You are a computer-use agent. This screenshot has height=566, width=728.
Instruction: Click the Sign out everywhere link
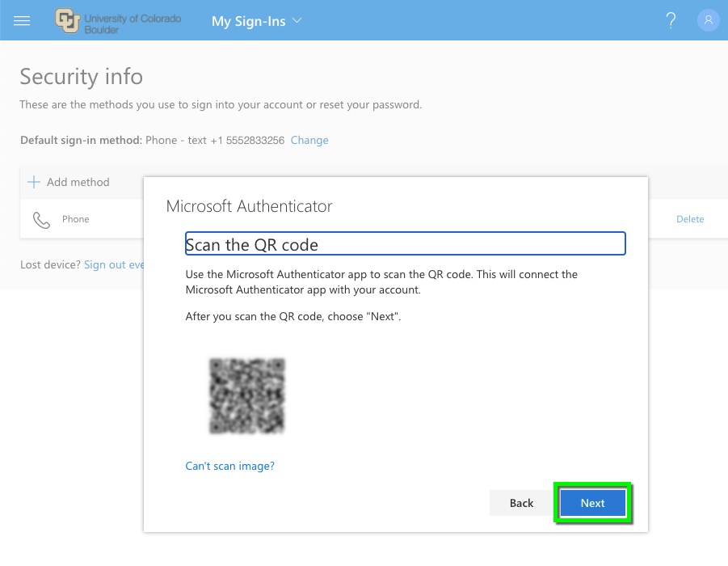[x=114, y=265]
